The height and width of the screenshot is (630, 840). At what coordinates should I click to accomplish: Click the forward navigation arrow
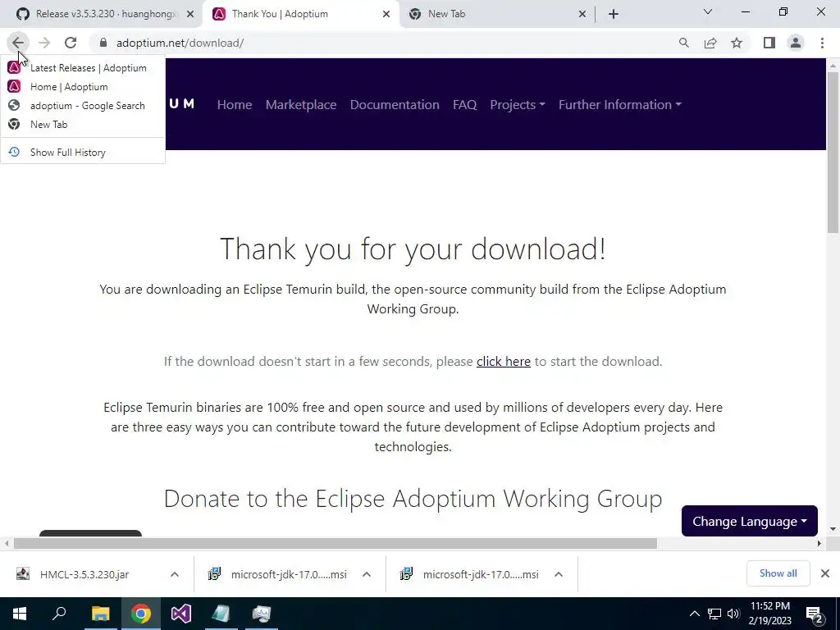point(44,43)
